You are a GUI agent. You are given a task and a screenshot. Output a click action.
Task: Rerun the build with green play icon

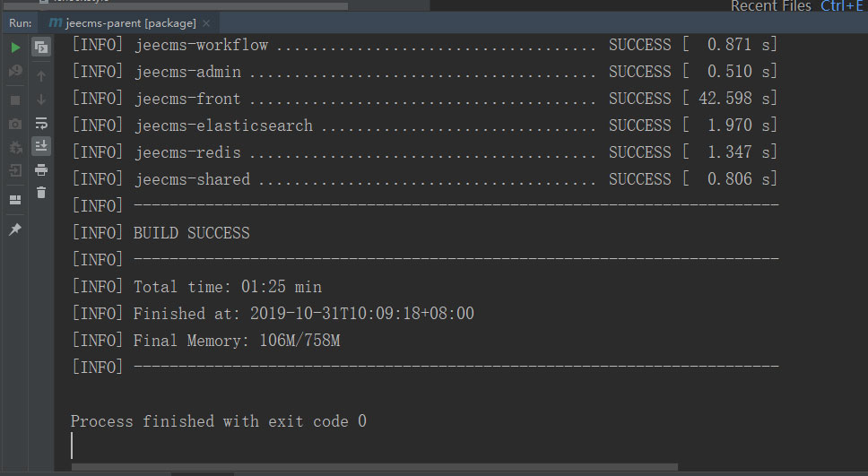click(15, 48)
